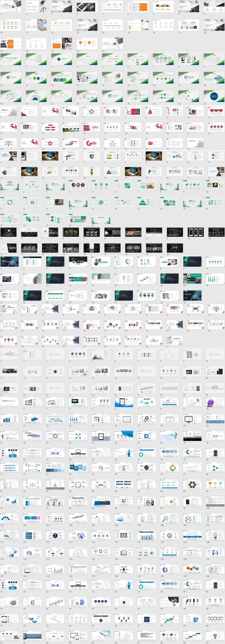The image size is (225, 644).
Task: Select the red pie chart slide 27
Action: pyautogui.click(x=92, y=143)
